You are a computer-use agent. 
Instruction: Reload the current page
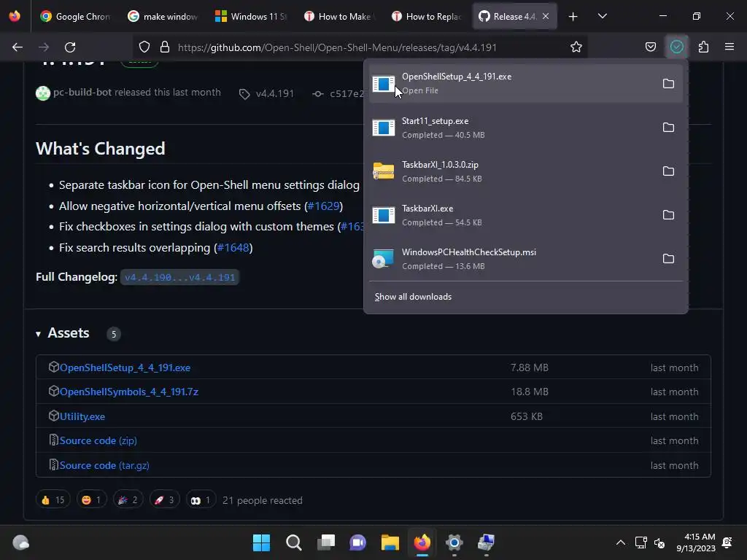click(70, 47)
